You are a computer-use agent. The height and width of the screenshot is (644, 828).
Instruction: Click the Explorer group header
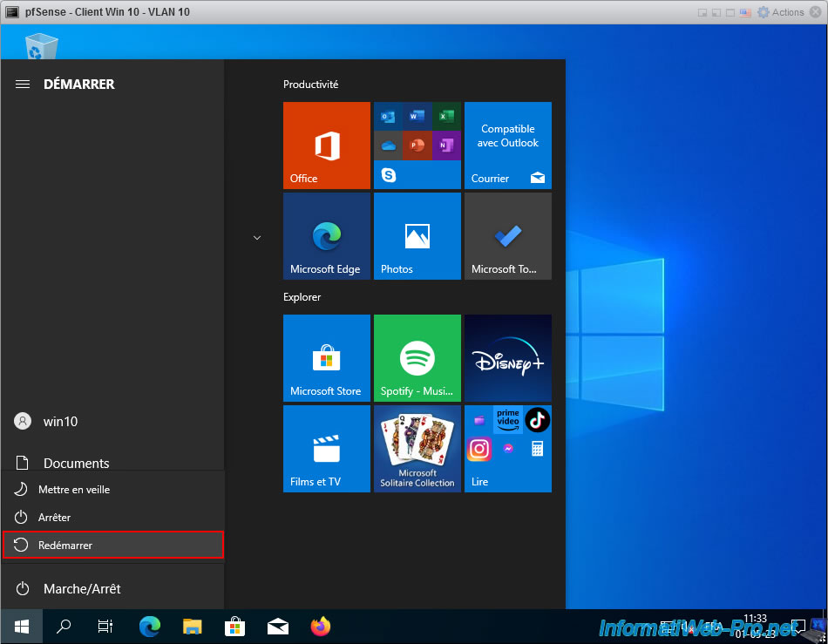click(x=302, y=297)
